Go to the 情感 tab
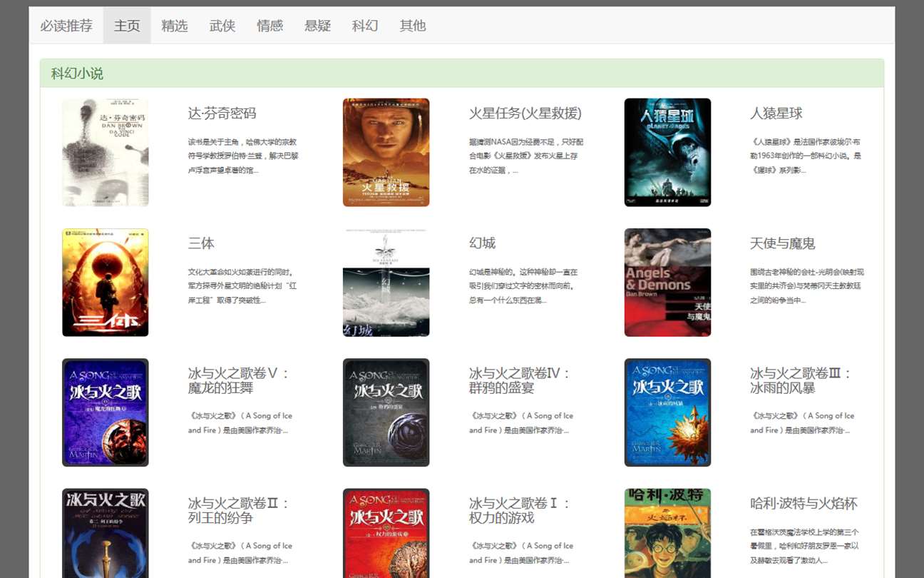This screenshot has width=924, height=578. [270, 26]
